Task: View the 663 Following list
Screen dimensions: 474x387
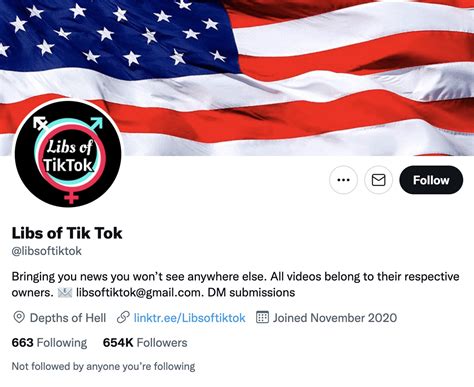Action: [x=49, y=343]
